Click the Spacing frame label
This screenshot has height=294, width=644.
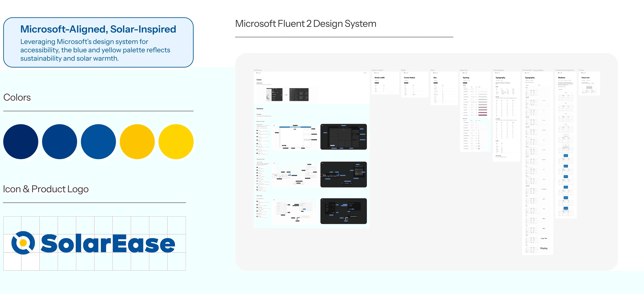(464, 70)
